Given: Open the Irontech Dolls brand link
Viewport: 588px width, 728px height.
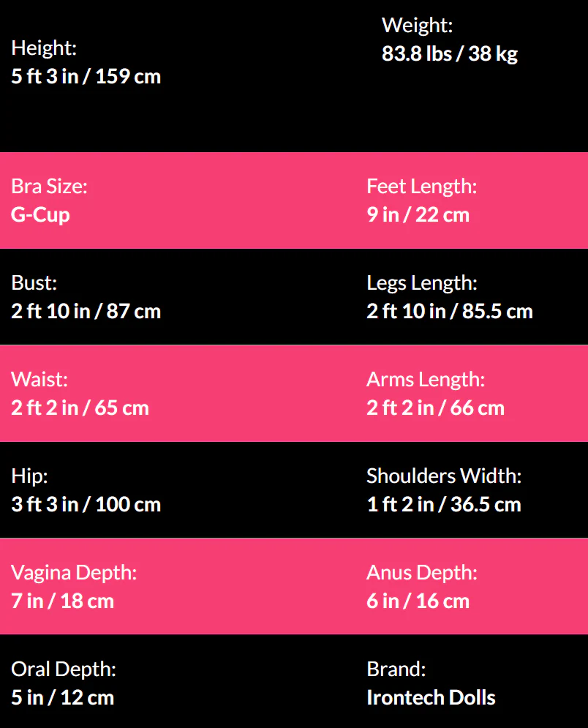Looking at the screenshot, I should coord(431,698).
